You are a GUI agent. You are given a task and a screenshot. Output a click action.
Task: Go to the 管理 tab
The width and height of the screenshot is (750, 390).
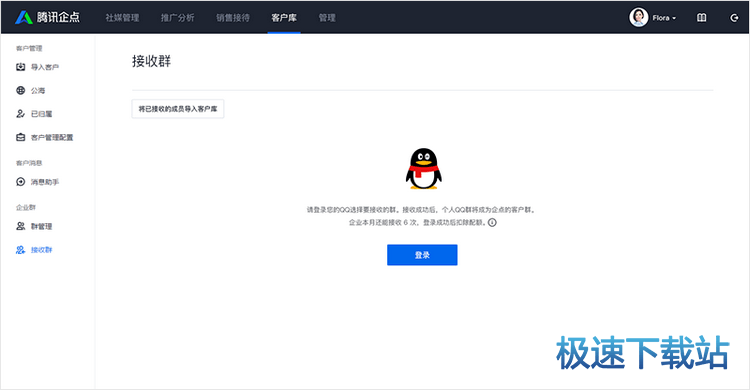[x=327, y=18]
